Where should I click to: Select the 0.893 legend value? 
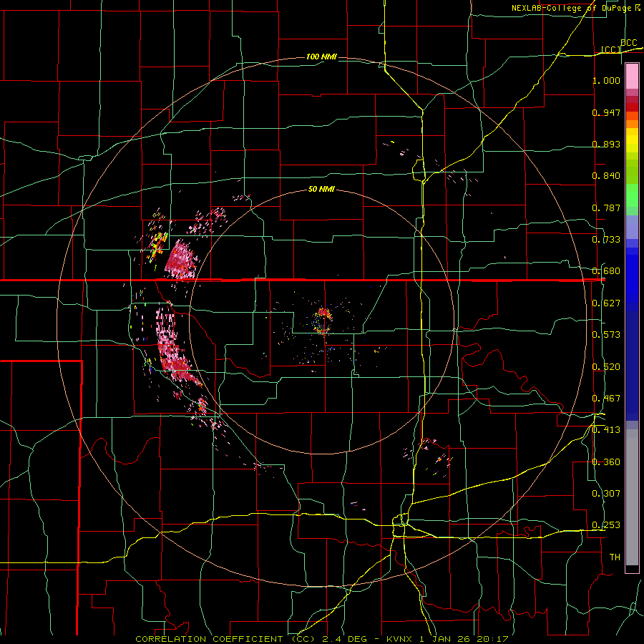pyautogui.click(x=606, y=144)
